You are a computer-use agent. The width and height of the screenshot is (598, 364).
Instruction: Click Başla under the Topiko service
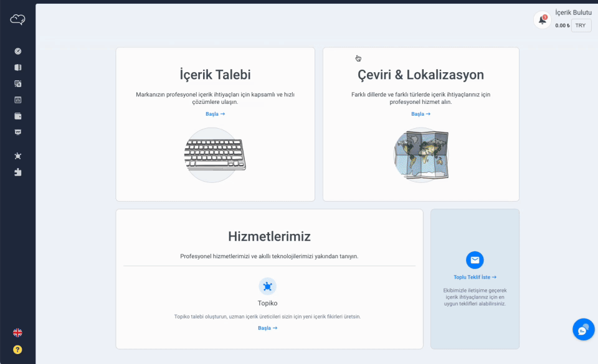(x=267, y=328)
